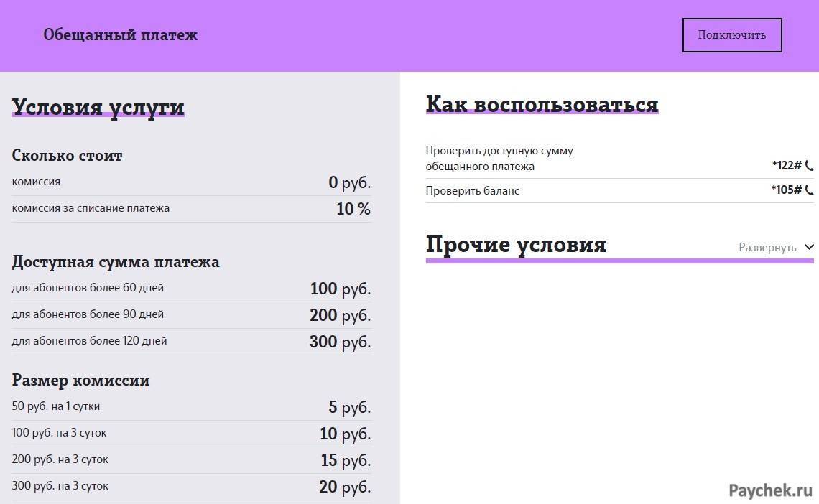
Task: Click the Условия услуги heading
Action: point(98,108)
